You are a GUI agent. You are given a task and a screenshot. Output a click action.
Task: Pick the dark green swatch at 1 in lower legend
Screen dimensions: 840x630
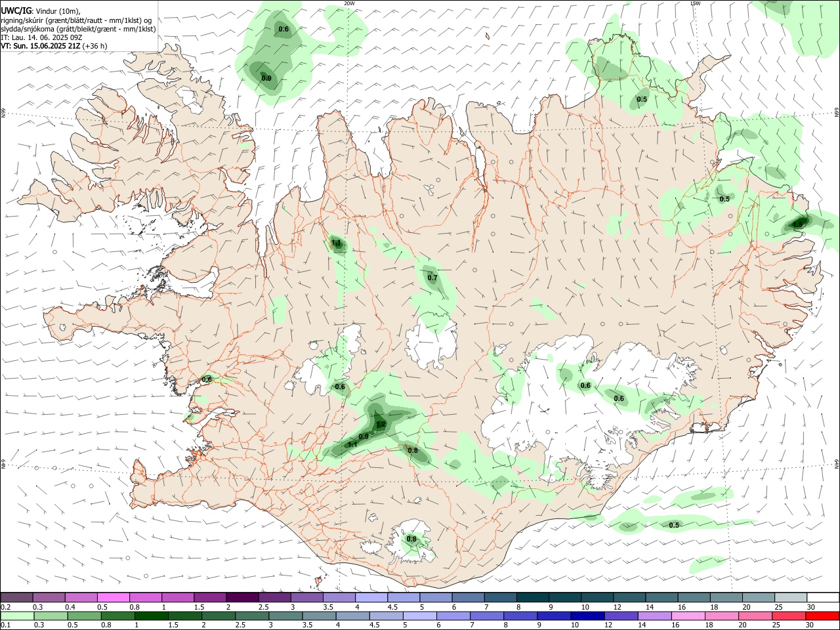152,616
